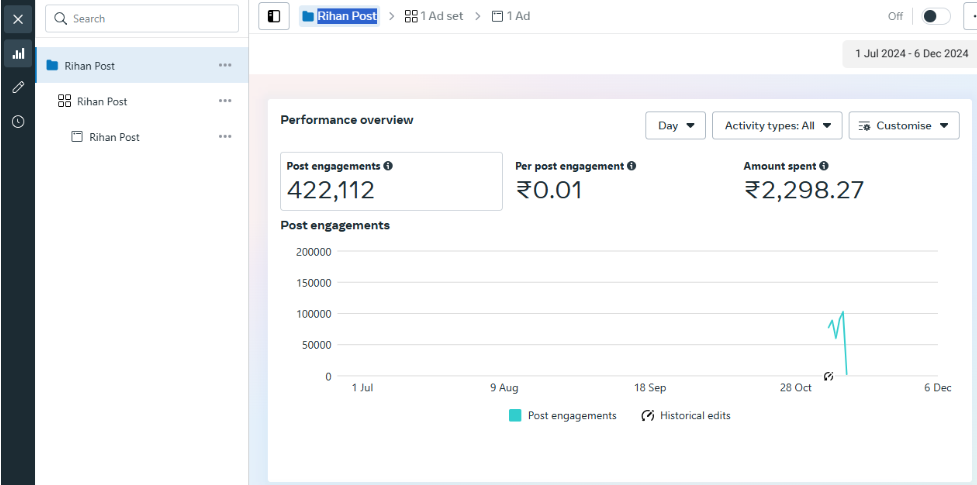Open the Customise dropdown menu
The width and height of the screenshot is (977, 485).
click(x=904, y=126)
